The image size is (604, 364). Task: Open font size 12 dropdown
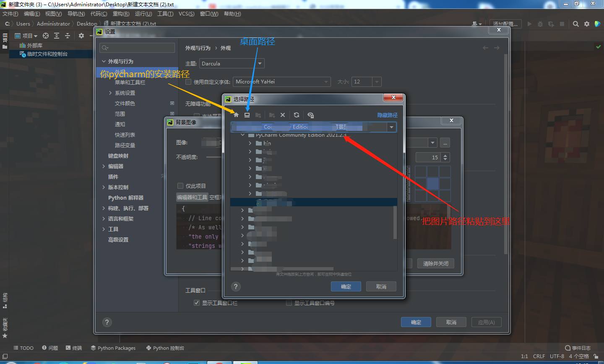[366, 82]
